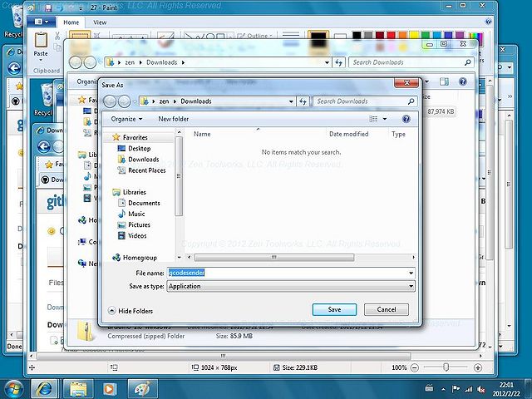Click Paint help icon near window top
This screenshot has height=399, width=532.
pyautogui.click(x=488, y=22)
